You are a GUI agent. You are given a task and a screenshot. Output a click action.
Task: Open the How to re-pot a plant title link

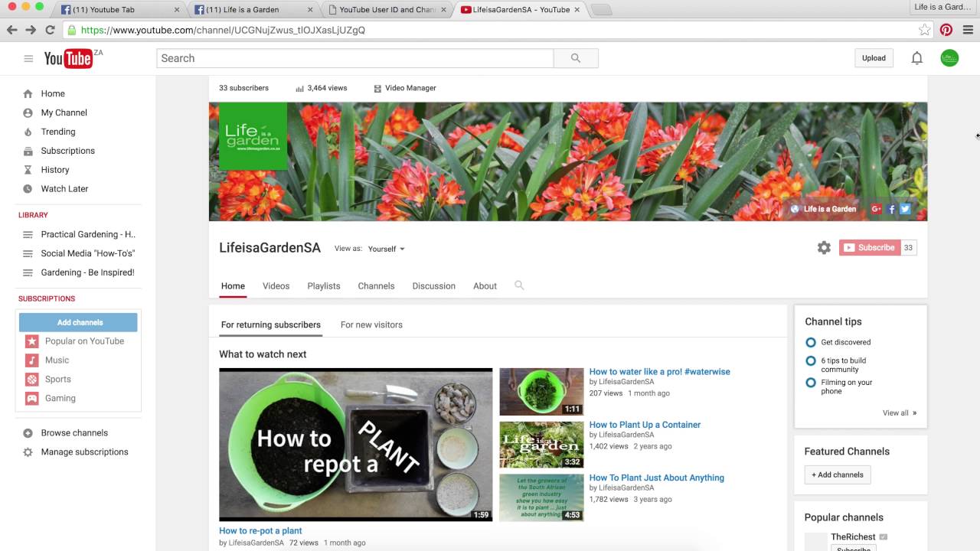(x=260, y=530)
